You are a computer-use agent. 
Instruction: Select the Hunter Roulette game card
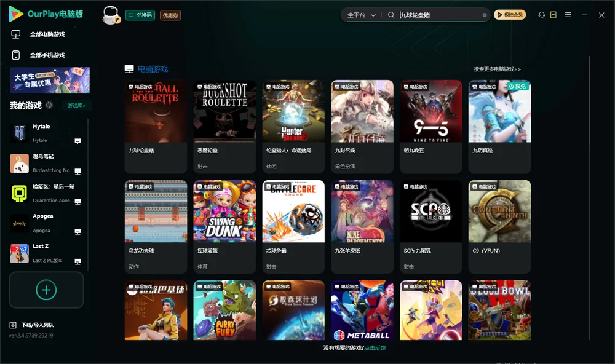click(293, 127)
